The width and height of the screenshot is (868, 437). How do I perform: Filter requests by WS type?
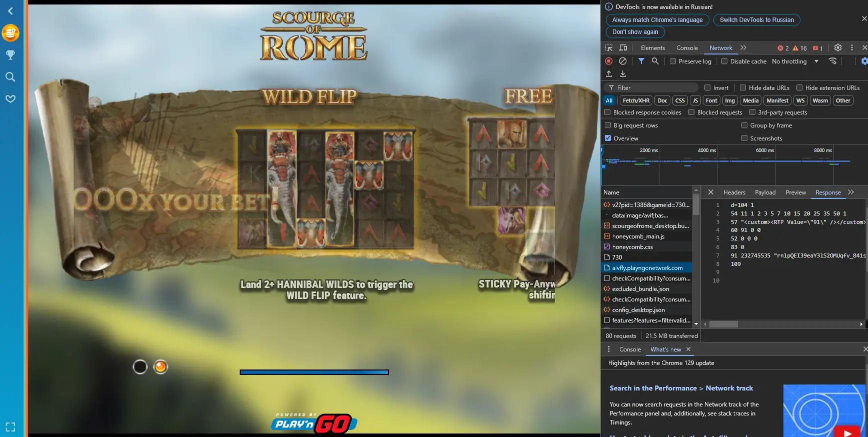click(800, 100)
